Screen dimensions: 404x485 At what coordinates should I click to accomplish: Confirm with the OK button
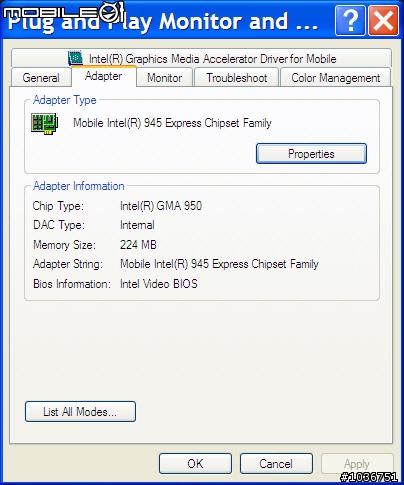(x=195, y=463)
